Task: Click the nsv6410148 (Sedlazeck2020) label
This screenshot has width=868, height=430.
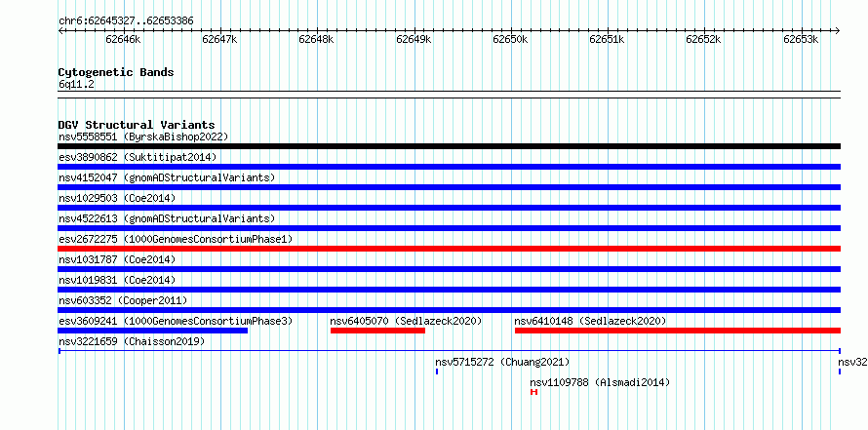Action: [590, 321]
